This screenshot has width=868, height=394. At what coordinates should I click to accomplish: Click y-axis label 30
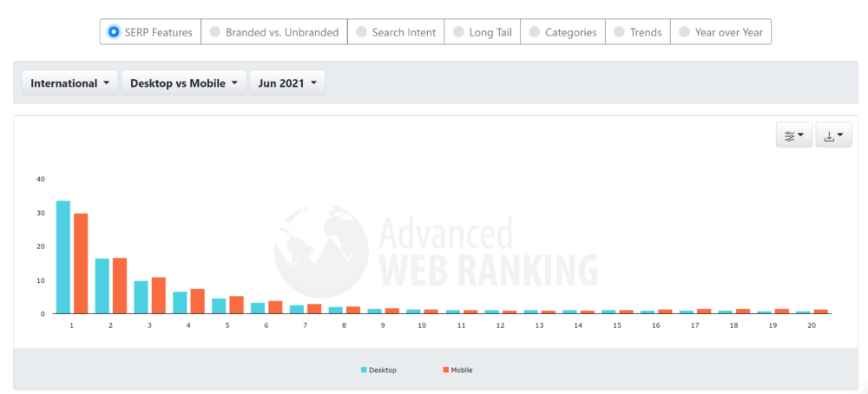point(41,213)
